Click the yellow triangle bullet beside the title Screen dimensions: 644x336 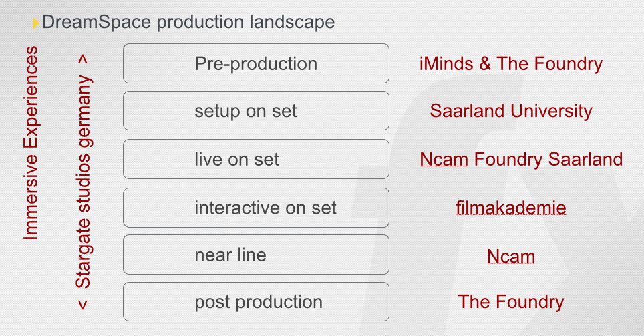click(x=35, y=23)
